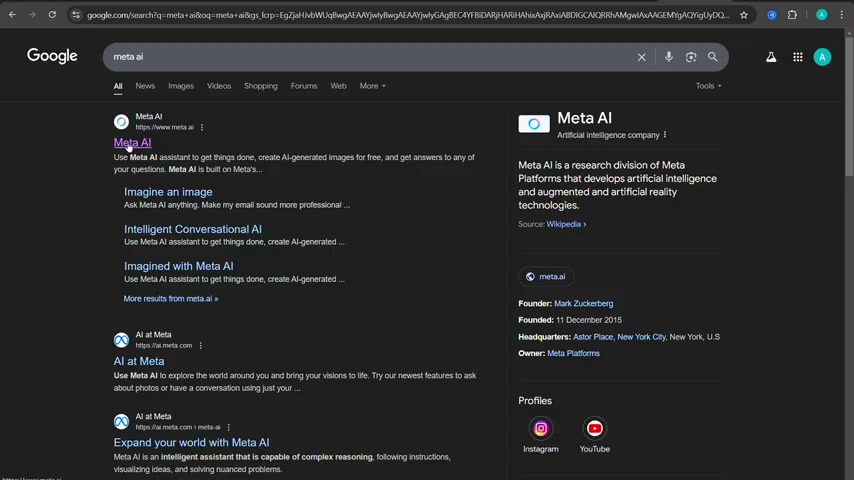Click the Meta AI favicon of first result
Screen dimensions: 854x480
[121, 121]
